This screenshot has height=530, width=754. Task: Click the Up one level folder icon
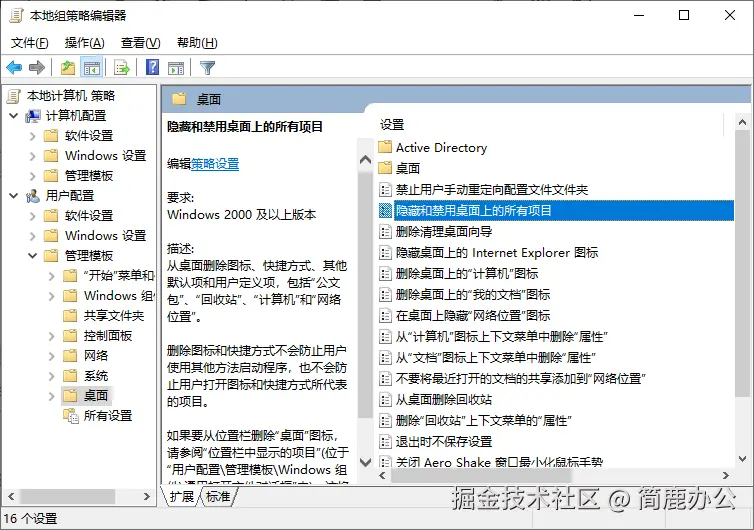68,68
